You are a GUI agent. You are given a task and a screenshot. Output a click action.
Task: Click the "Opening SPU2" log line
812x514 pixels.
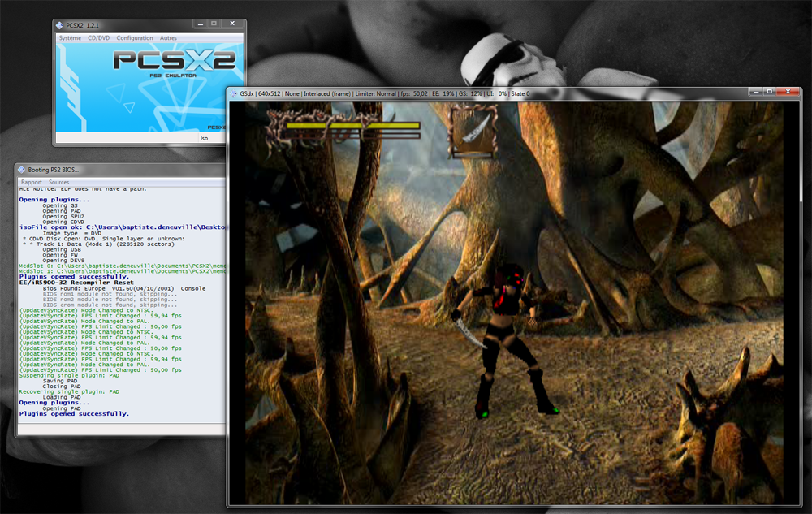[63, 216]
